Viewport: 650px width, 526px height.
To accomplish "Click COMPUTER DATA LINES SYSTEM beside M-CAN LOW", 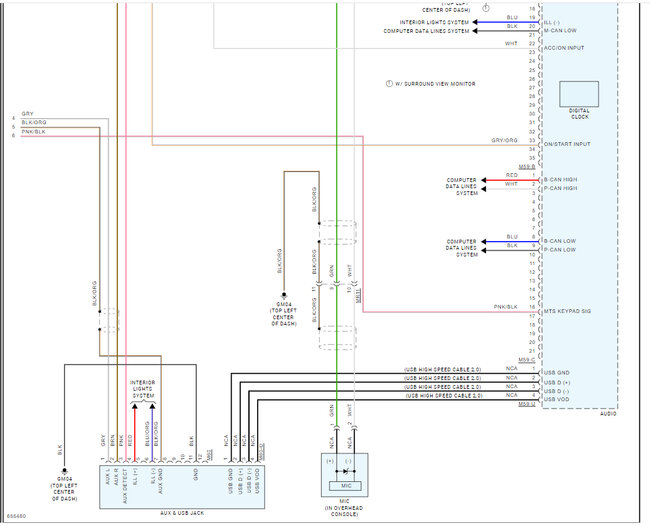I will click(x=426, y=31).
